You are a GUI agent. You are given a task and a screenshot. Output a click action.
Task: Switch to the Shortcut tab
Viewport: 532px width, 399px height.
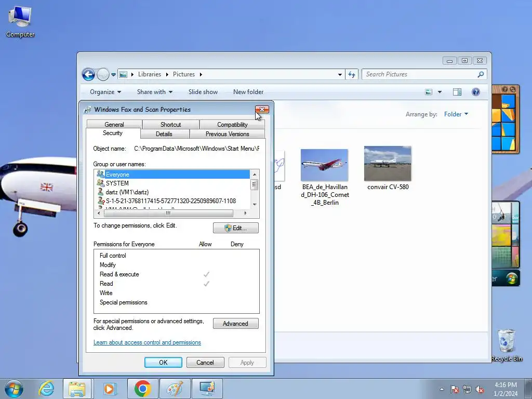coord(170,125)
